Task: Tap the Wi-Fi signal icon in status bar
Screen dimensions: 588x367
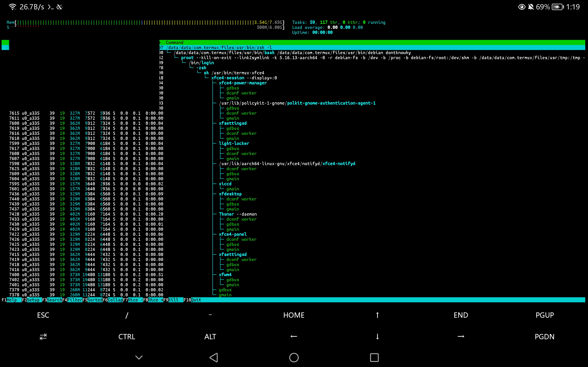Action: click(12, 7)
